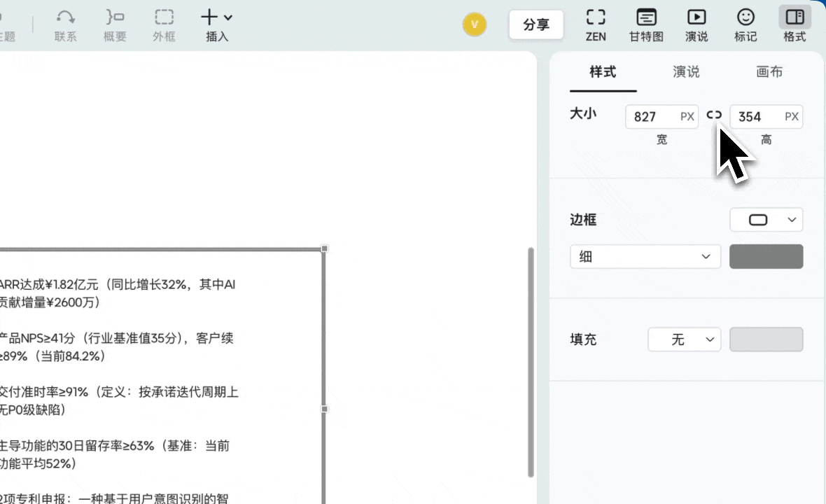
Task: Click the user avatar circle
Action: point(475,24)
